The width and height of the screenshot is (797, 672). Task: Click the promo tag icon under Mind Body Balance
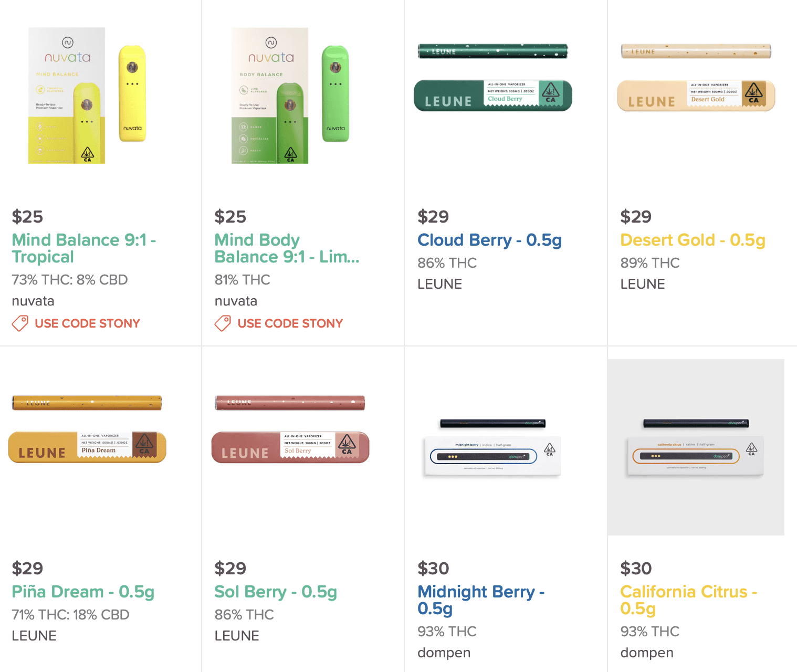coord(223,323)
